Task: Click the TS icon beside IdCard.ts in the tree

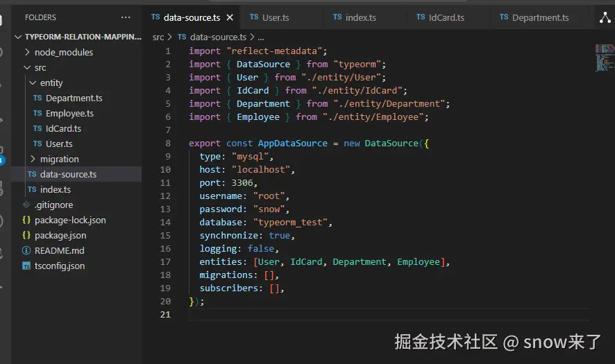Action: [37, 128]
